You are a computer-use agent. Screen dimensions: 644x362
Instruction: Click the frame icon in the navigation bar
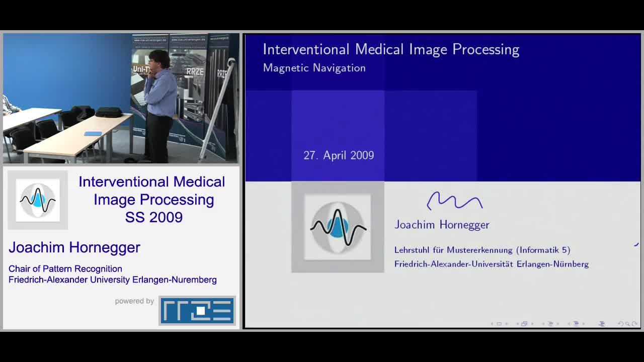tap(524, 324)
